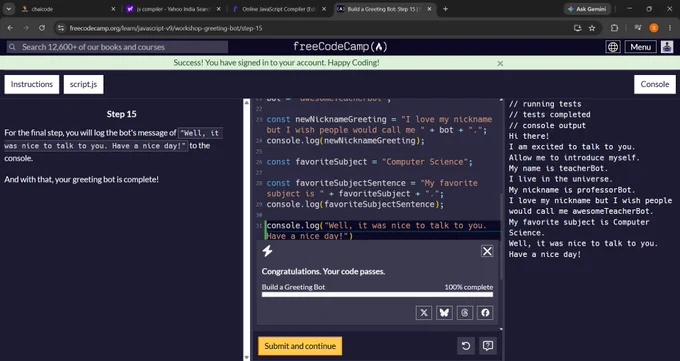Open the freeCodeCamp Menu
The height and width of the screenshot is (361, 680).
(640, 47)
